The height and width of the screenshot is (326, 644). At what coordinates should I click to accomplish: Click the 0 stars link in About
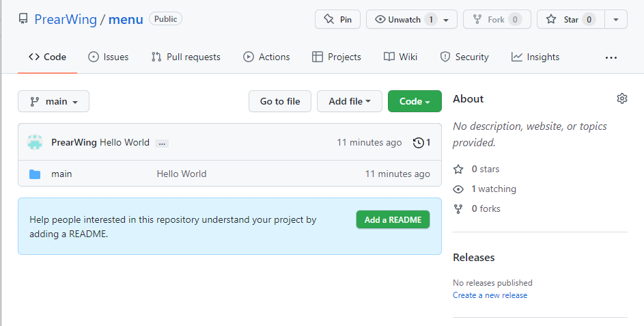coord(477,169)
